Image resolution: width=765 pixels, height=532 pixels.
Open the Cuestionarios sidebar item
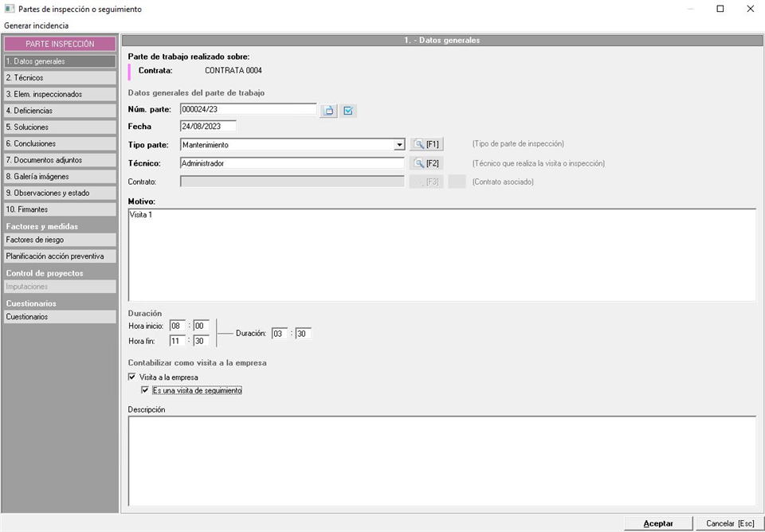click(x=60, y=316)
